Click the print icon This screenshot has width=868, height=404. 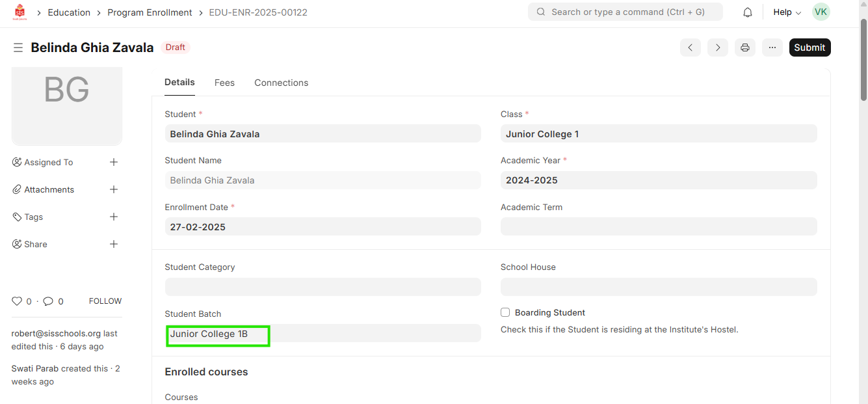[745, 47]
